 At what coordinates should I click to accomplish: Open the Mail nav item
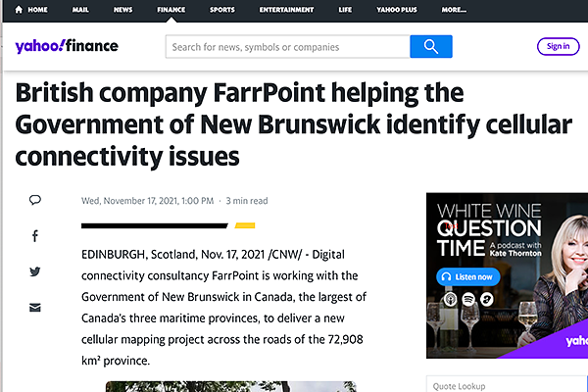click(x=80, y=10)
